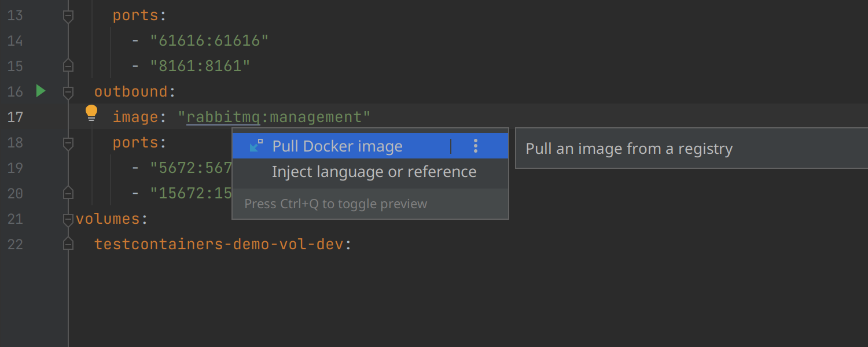Click the yellow lightbulb intention icon
The width and height of the screenshot is (868, 347).
(x=91, y=113)
